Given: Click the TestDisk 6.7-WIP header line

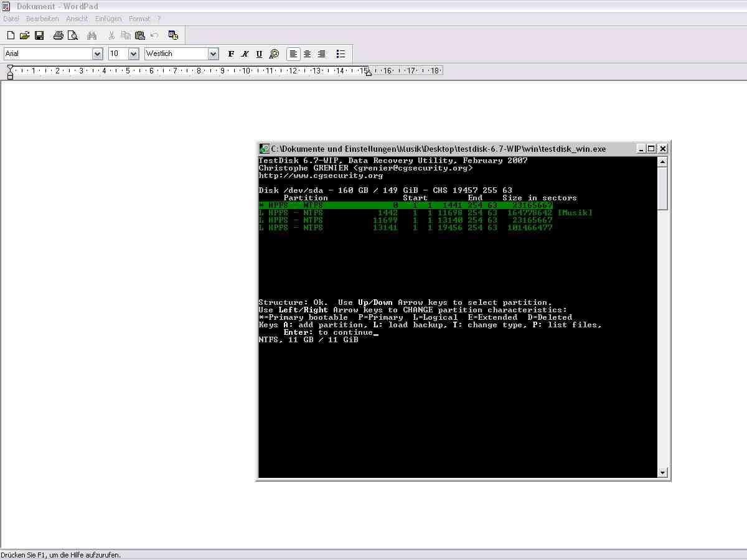Looking at the screenshot, I should [393, 161].
